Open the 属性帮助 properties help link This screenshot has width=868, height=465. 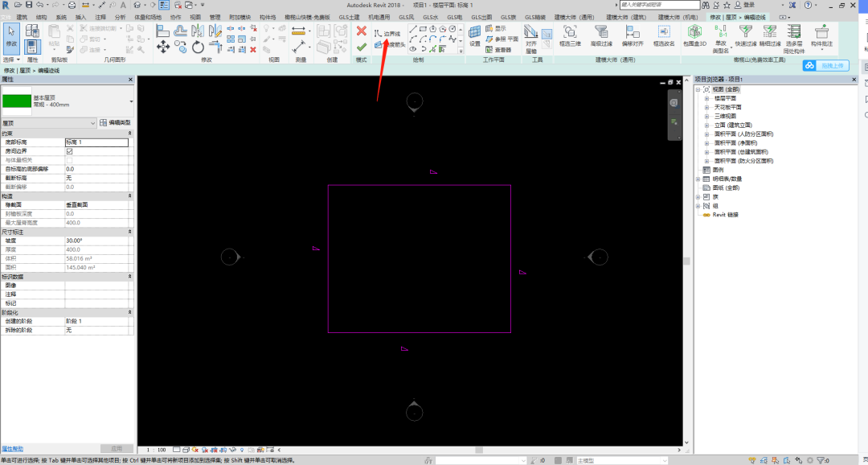[12, 449]
